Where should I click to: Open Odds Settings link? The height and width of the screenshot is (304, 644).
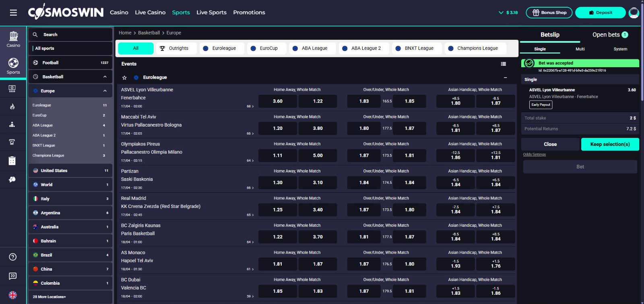point(534,154)
